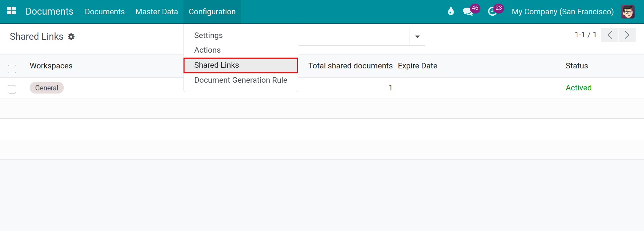Click the water drop icon in the navbar
644x231 pixels.
tap(451, 11)
